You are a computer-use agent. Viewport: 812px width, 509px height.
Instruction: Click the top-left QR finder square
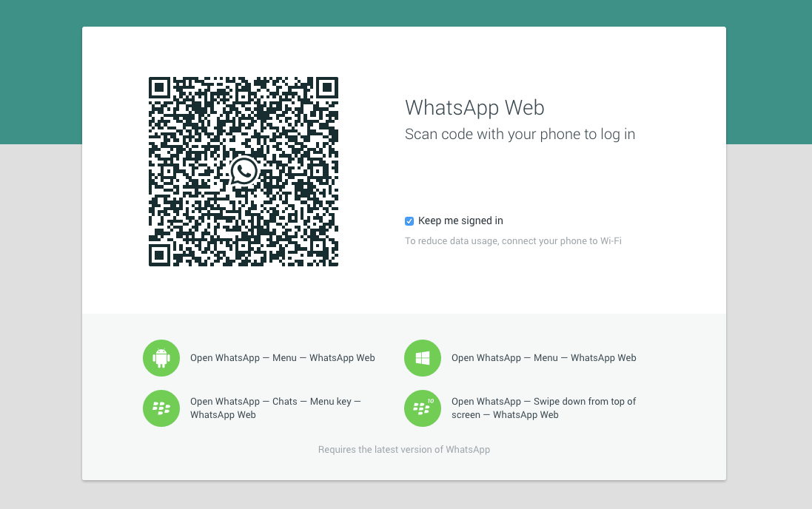click(161, 89)
